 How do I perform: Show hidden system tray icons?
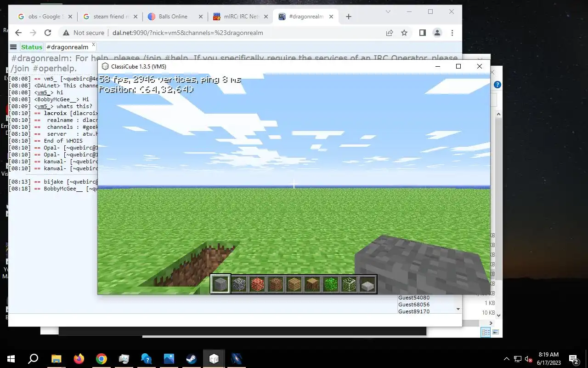[x=507, y=359]
